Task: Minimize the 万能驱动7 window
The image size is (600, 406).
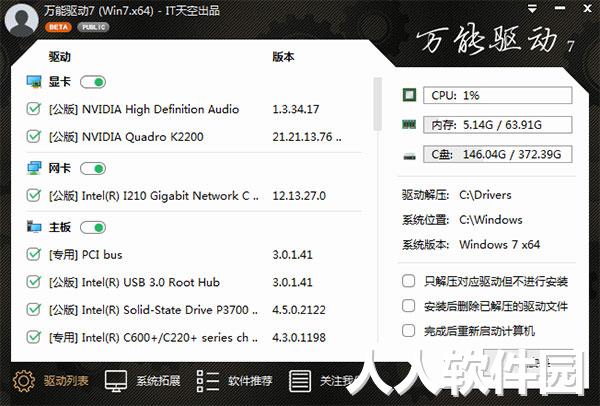Action: (x=560, y=8)
